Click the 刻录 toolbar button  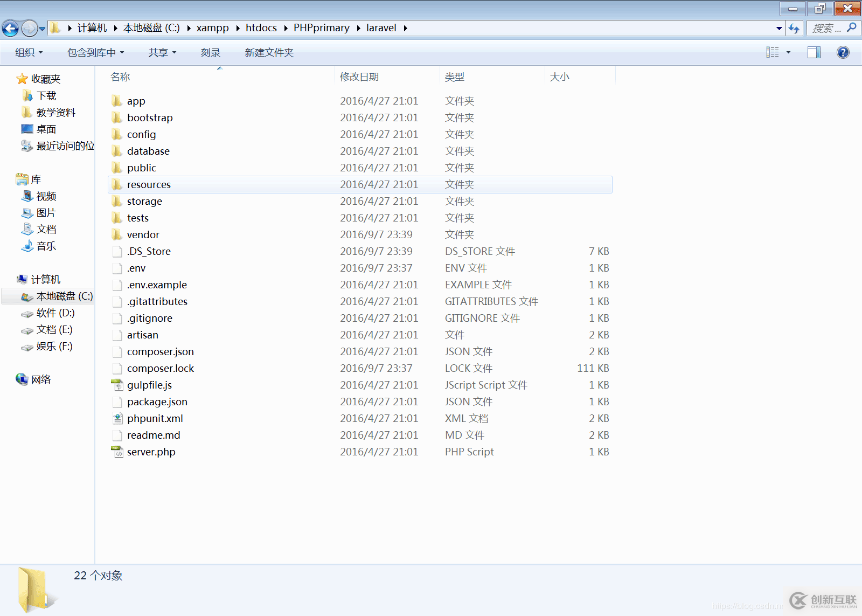coord(211,52)
